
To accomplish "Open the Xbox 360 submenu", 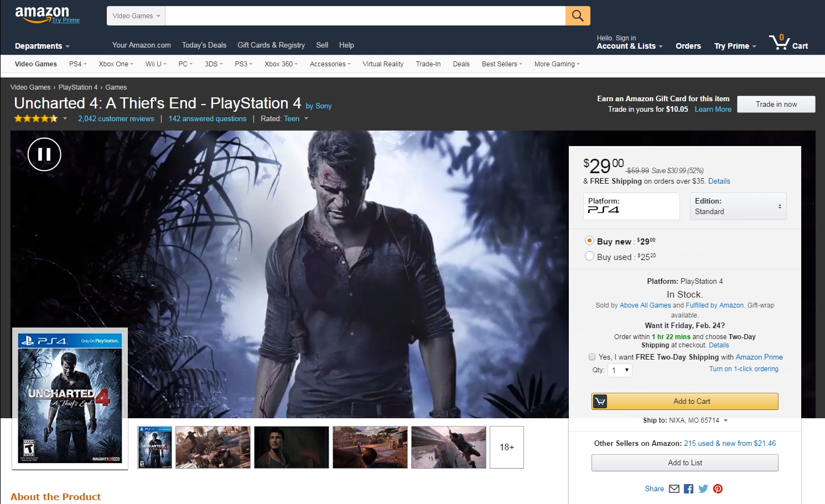I will (281, 64).
